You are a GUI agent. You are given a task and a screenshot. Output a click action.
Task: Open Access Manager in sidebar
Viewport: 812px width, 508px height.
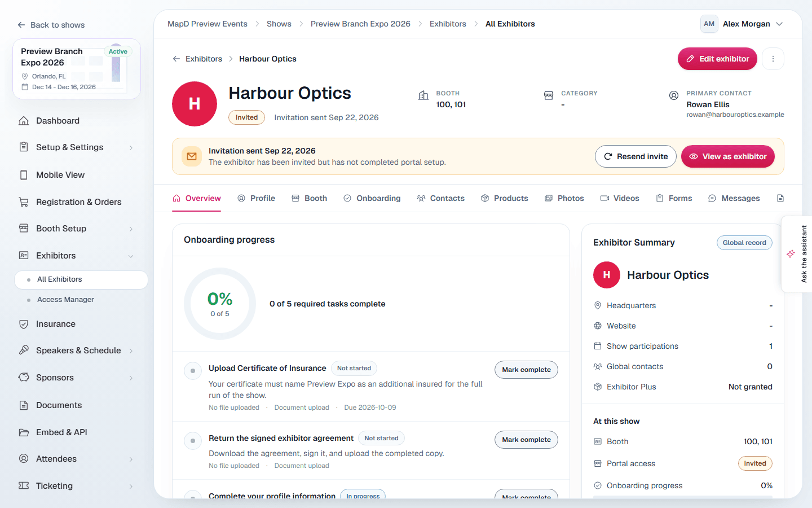[x=65, y=300]
